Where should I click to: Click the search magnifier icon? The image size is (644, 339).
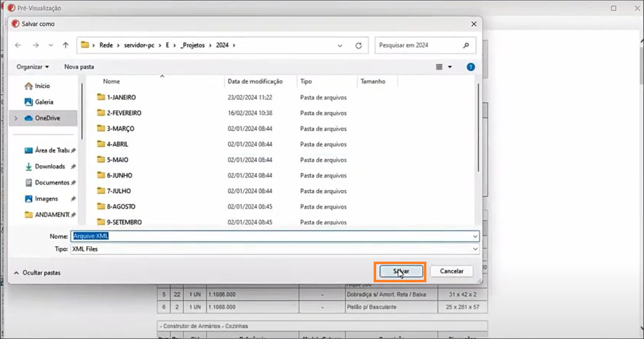[x=466, y=45]
